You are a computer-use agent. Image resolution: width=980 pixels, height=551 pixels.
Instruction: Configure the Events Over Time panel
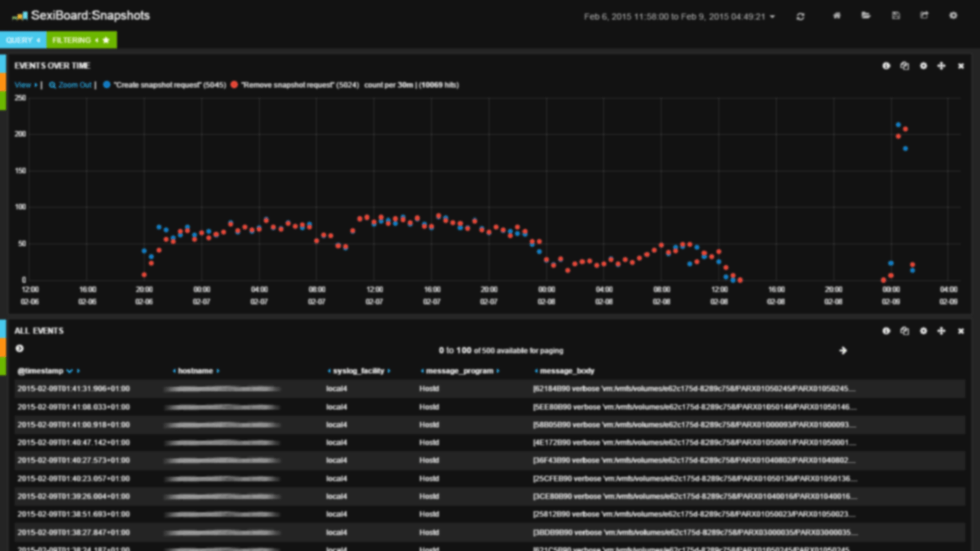click(x=923, y=66)
